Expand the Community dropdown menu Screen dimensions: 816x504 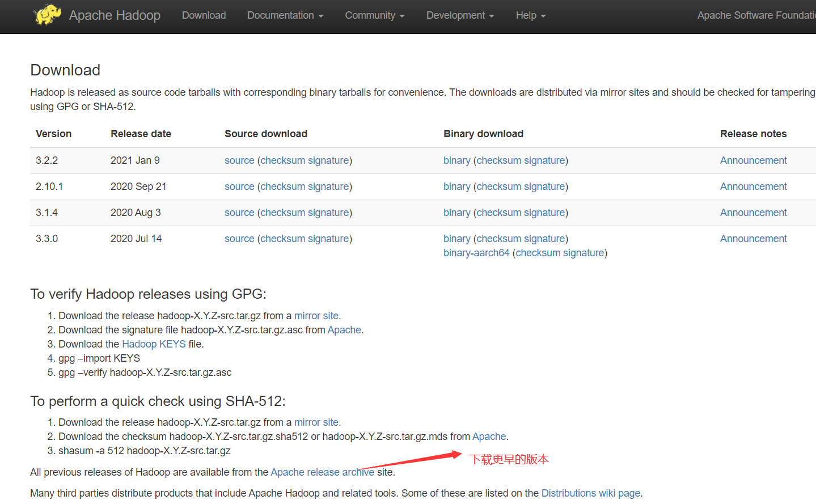click(375, 15)
